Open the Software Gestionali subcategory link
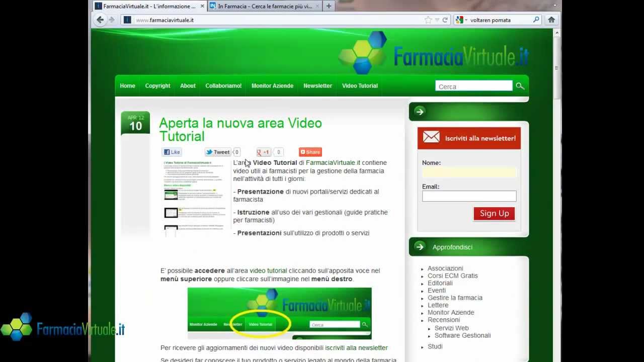 pyautogui.click(x=463, y=335)
